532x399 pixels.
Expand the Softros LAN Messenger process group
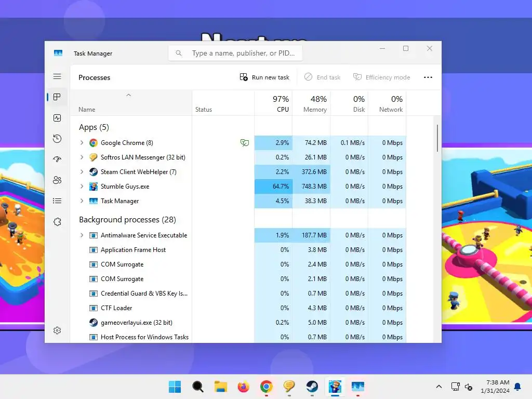[x=82, y=157]
